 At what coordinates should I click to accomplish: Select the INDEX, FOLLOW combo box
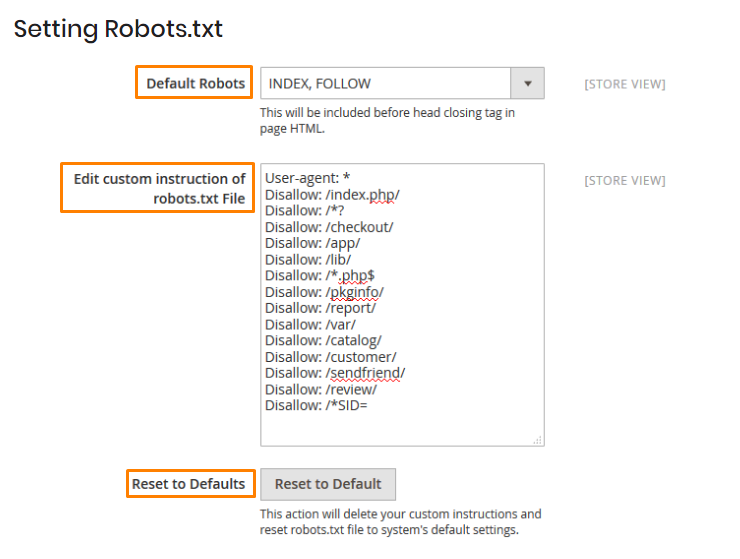point(402,84)
